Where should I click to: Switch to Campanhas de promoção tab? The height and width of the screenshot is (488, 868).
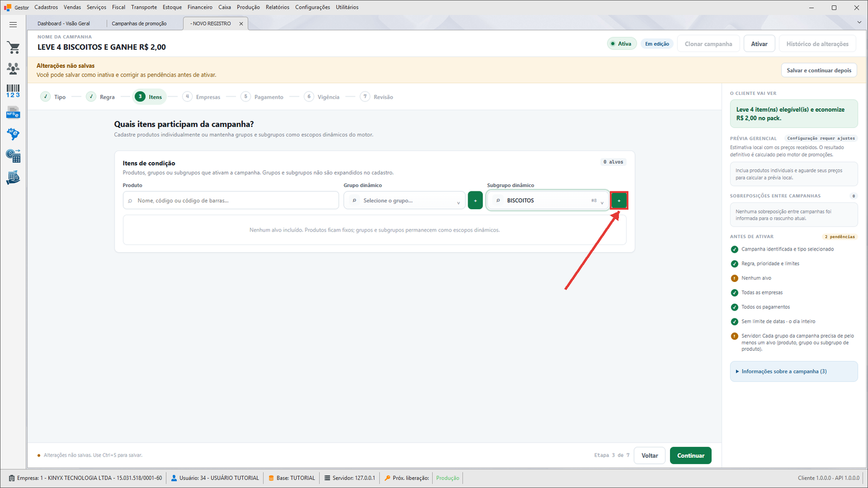[139, 23]
